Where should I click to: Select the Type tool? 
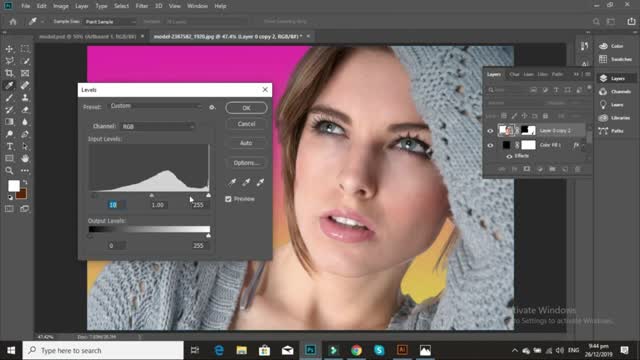click(9, 146)
